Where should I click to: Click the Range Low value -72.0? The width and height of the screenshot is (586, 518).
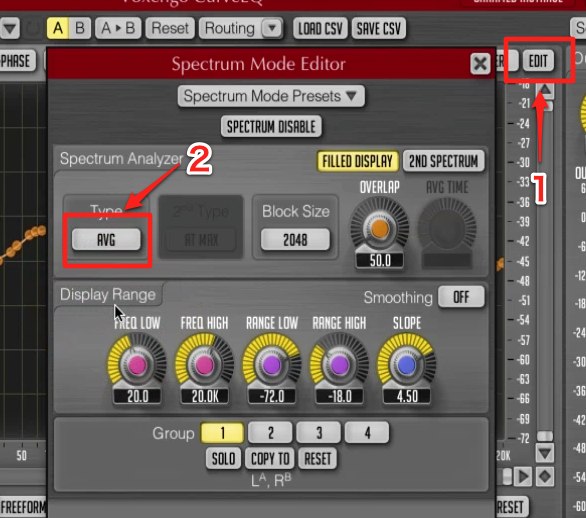pyautogui.click(x=272, y=396)
